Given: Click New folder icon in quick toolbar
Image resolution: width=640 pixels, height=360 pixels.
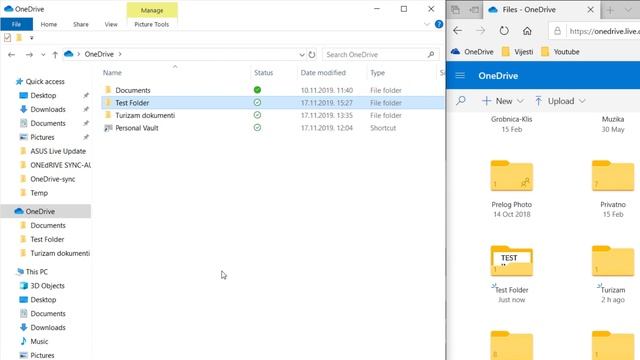Looking at the screenshot, I should 19,38.
